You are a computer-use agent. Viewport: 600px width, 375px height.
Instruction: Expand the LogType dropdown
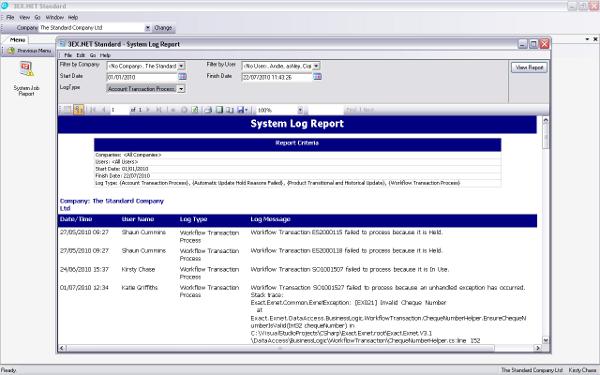coord(181,89)
